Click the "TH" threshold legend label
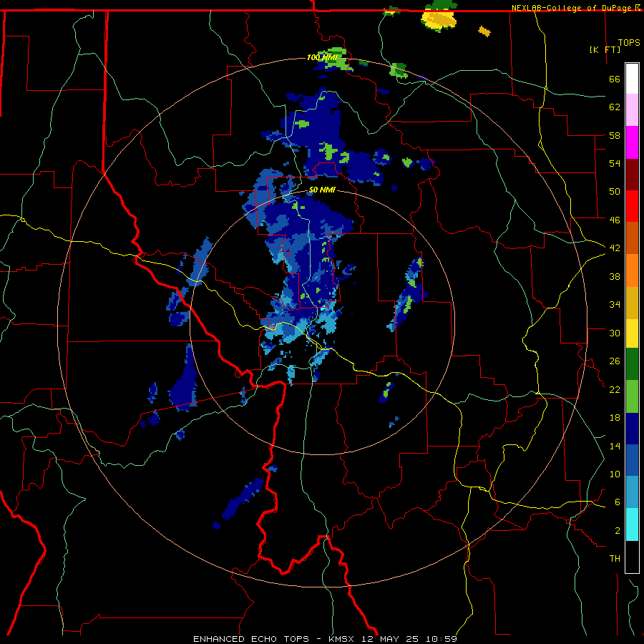 pos(615,558)
